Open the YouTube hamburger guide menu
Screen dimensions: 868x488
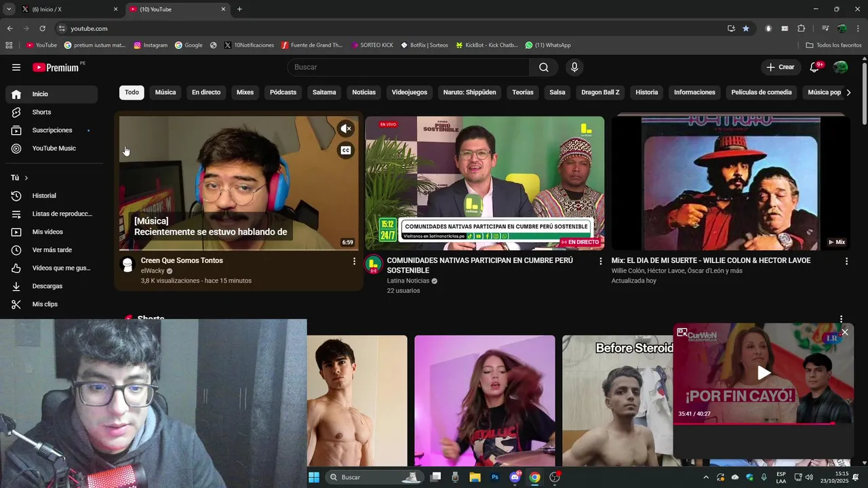16,67
